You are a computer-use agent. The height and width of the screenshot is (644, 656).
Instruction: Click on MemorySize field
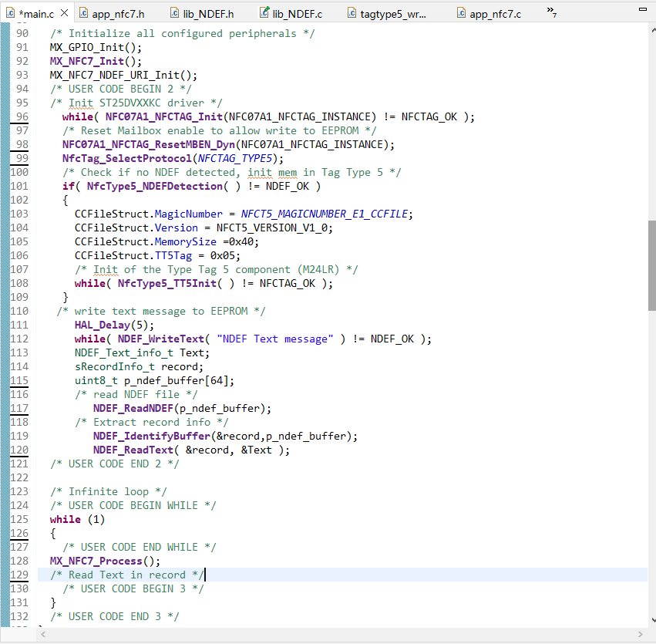click(185, 242)
